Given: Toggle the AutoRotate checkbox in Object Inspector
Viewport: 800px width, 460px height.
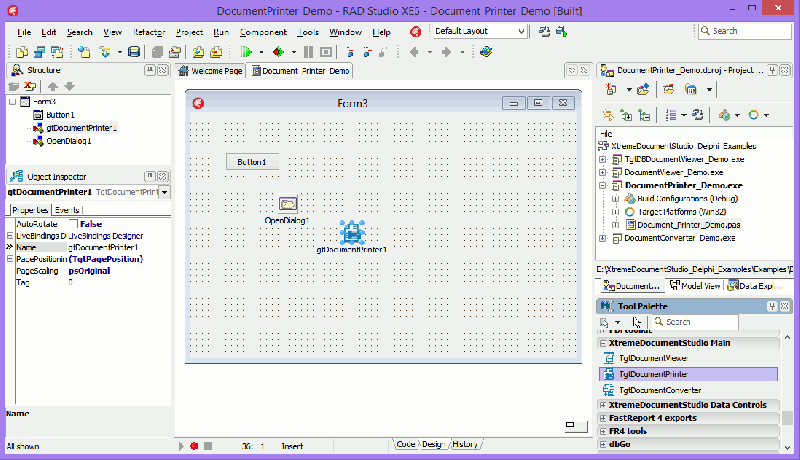Looking at the screenshot, I should tap(73, 224).
